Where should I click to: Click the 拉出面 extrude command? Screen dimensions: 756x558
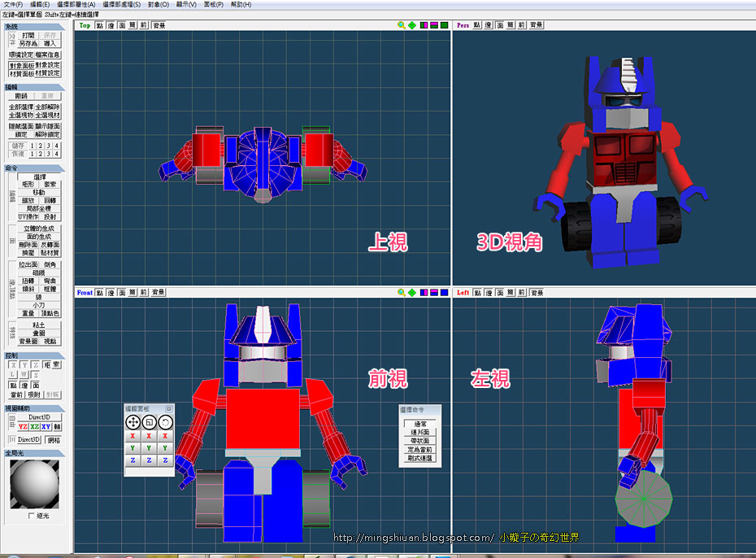point(28,264)
